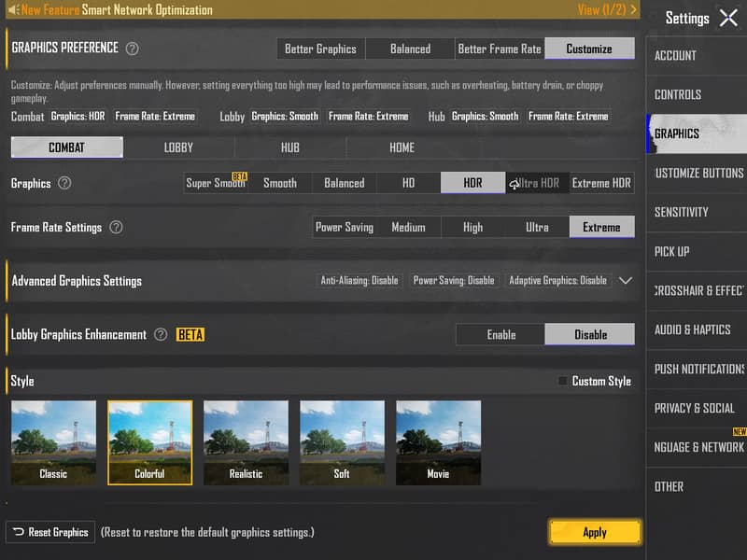
Task: Switch to the Combat tab
Action: point(66,147)
